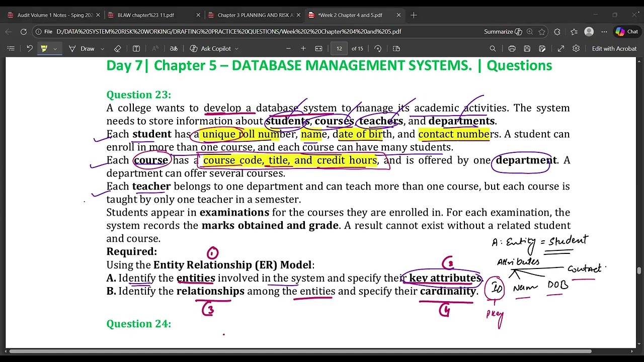
Task: Click Edit with Acrobat
Action: point(614,49)
